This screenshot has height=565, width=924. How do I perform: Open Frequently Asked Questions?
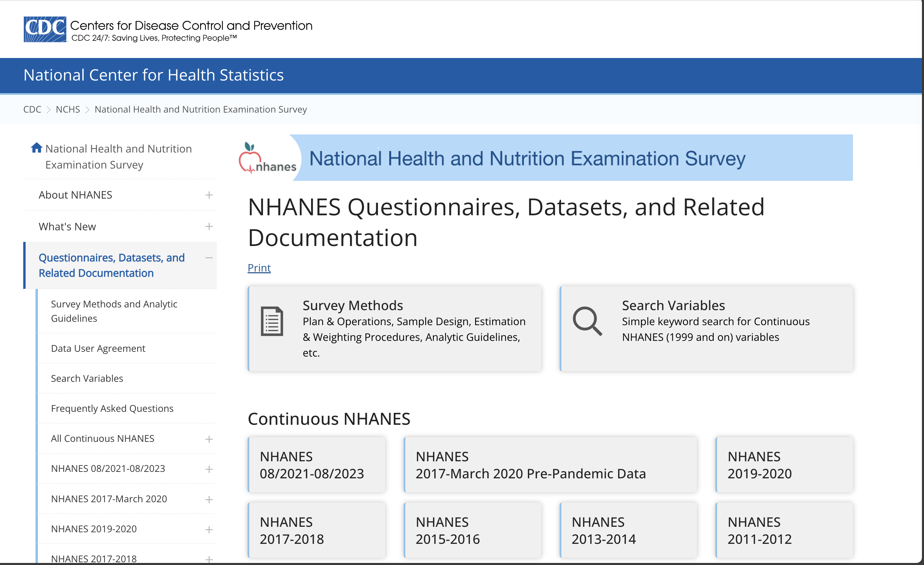click(x=112, y=408)
